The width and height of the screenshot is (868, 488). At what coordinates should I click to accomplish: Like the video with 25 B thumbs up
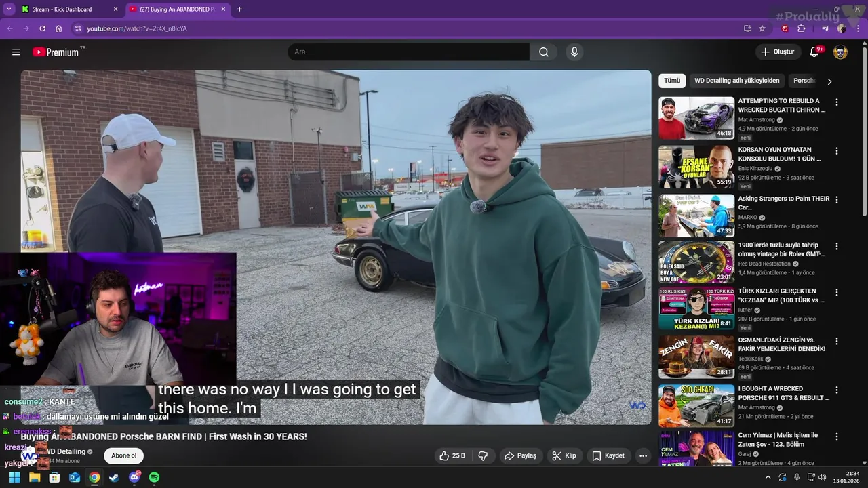[452, 455]
